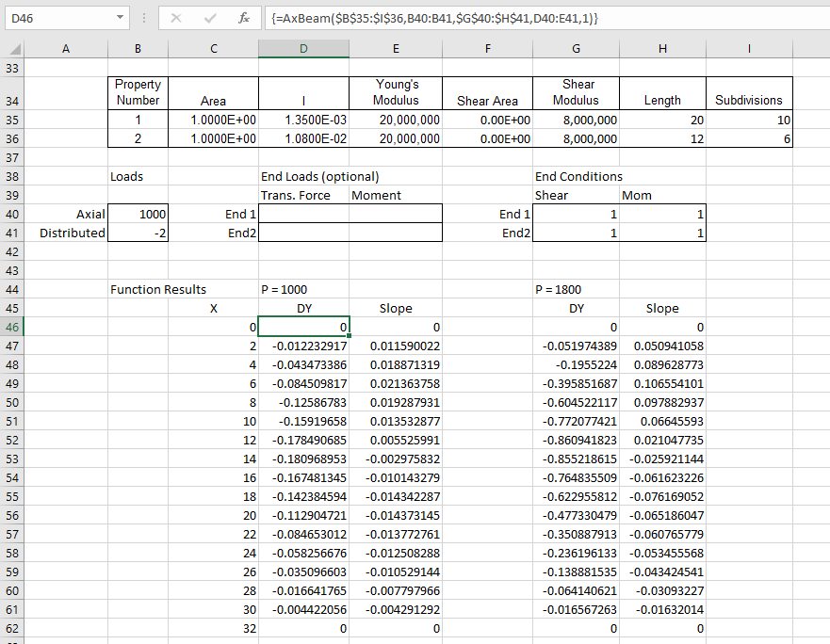The width and height of the screenshot is (830, 644).
Task: Select the P = 1800 label cell
Action: coord(576,289)
